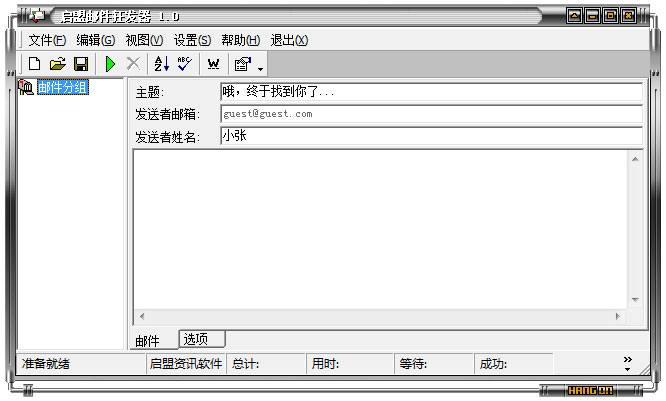Sort list with the A-Z arrow icon
This screenshot has width=666, height=401.
click(x=161, y=64)
